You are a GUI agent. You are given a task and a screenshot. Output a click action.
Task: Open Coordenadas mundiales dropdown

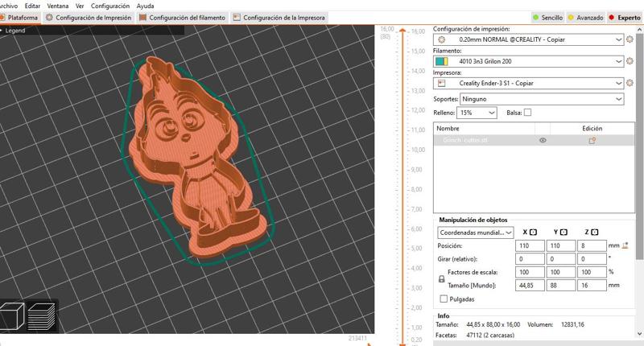pyautogui.click(x=475, y=233)
